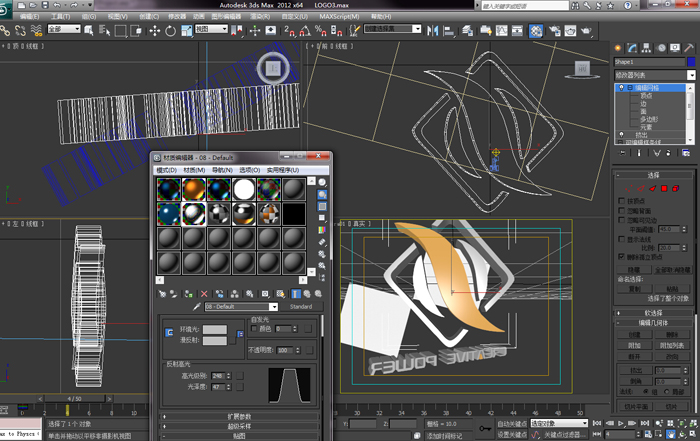This screenshot has height=441, width=700.
Task: Expand the 超级采样 rollout
Action: (239, 425)
